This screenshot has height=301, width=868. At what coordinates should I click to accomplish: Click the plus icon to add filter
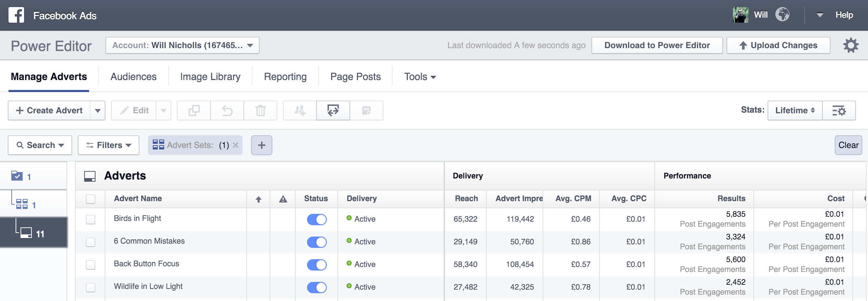[x=262, y=145]
